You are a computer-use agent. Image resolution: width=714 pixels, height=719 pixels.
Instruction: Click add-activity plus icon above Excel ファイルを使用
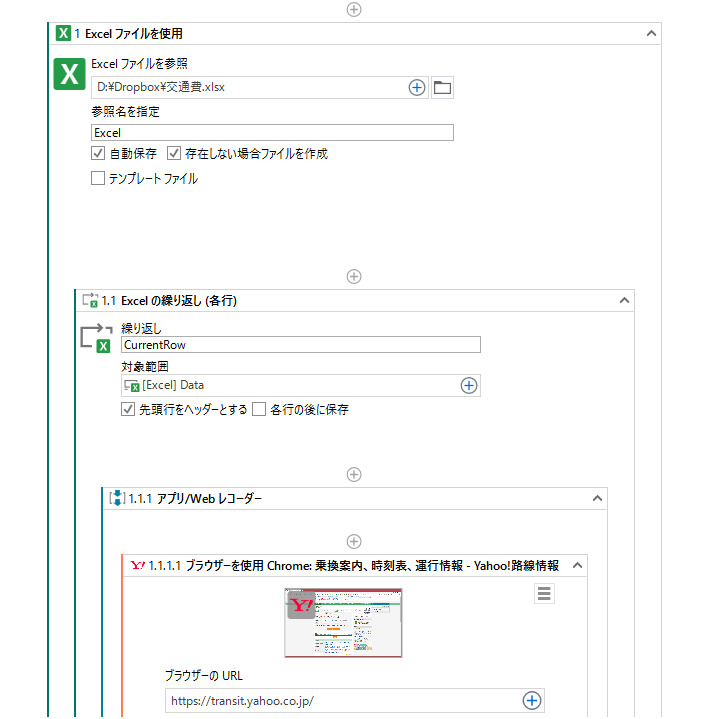pos(353,9)
